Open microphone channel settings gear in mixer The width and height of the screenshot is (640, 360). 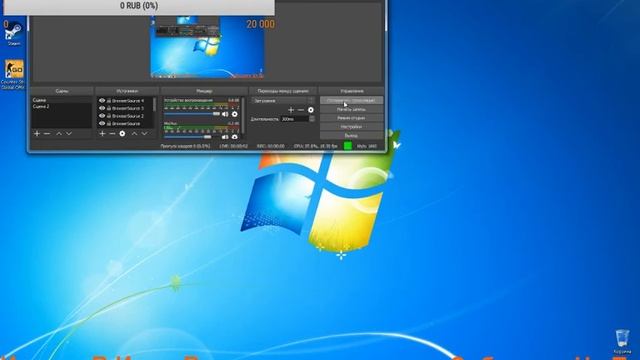click(235, 137)
